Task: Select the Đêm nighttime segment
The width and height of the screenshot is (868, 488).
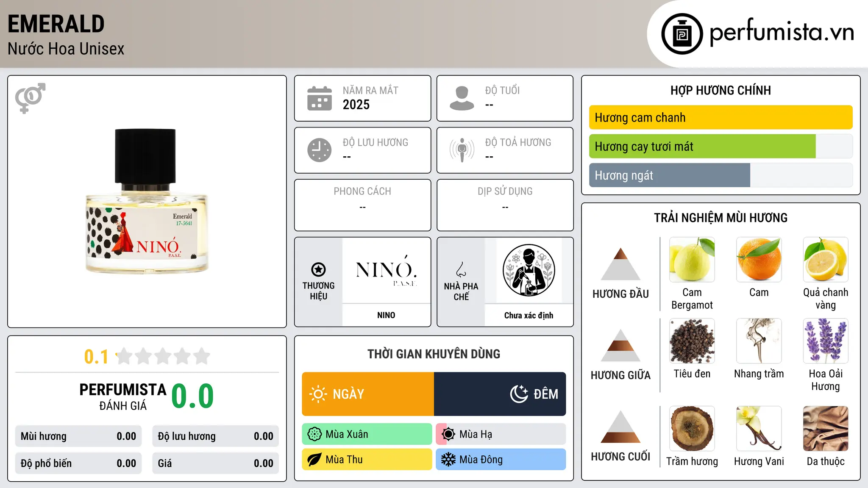Action: [x=500, y=394]
